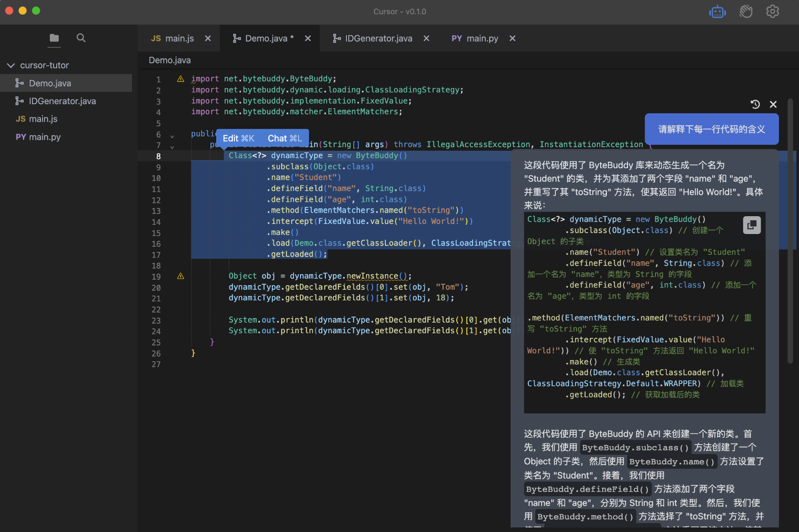Click the ByteBuddy.name() inline code in chat
This screenshot has height=532, width=799.
point(672,462)
